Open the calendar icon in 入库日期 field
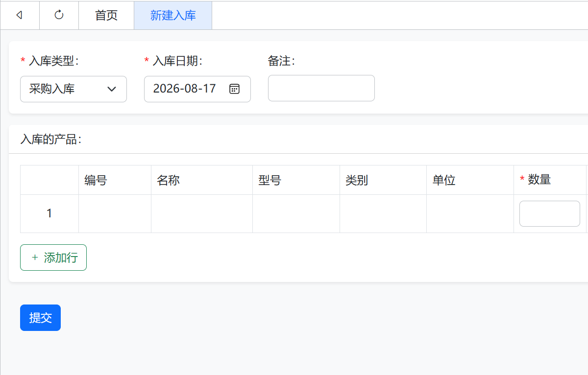This screenshot has height=375, width=588. 235,89
